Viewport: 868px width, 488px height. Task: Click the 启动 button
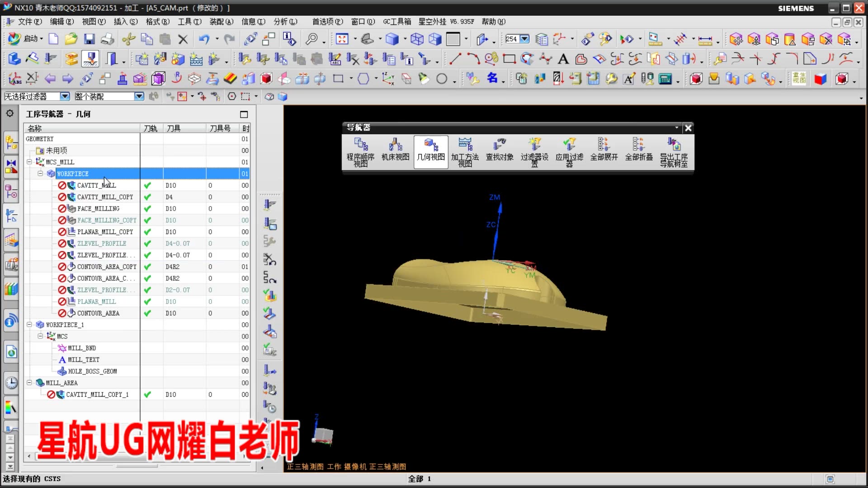coord(29,39)
